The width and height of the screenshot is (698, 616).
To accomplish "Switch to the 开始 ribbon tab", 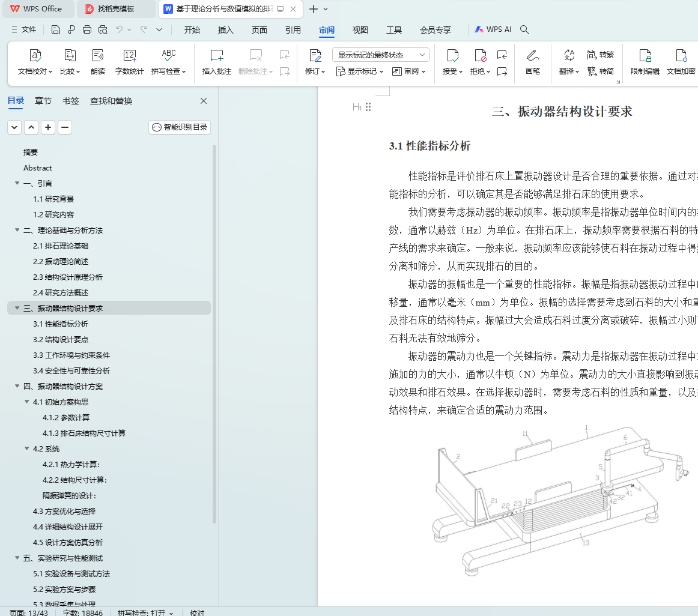I will (x=192, y=30).
